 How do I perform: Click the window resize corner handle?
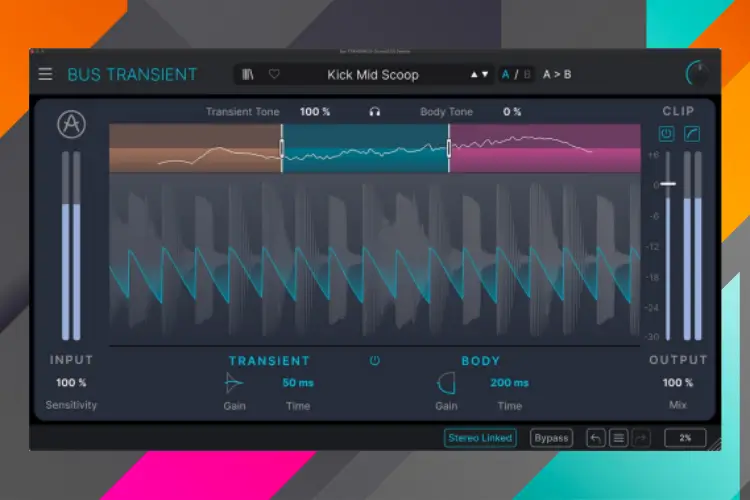(x=715, y=445)
